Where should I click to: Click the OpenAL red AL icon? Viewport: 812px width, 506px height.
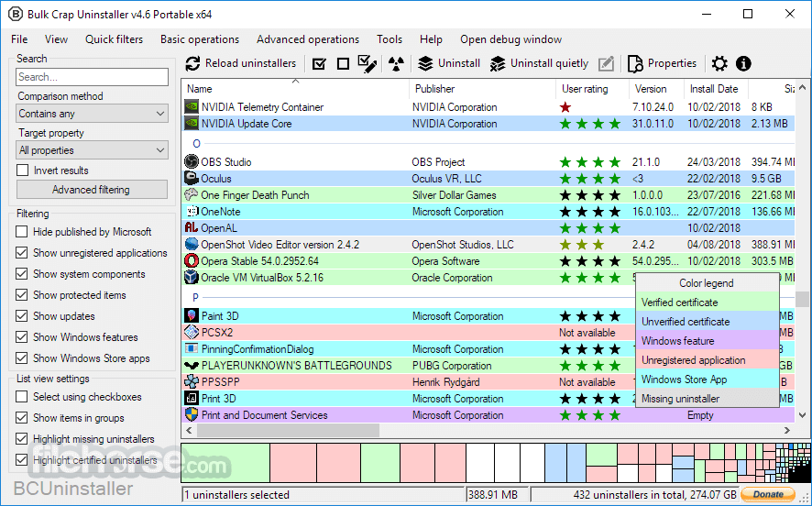(192, 228)
